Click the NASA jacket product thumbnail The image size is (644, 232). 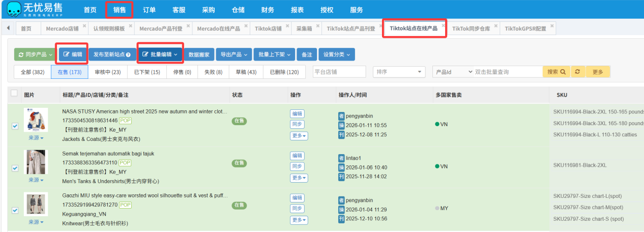pos(36,120)
